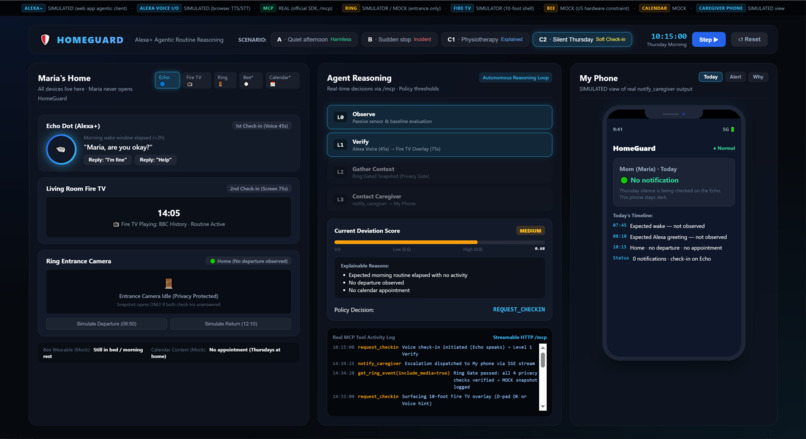Select the Fire TV device chip
Image resolution: width=806 pixels, height=439 pixels.
pyautogui.click(x=196, y=80)
